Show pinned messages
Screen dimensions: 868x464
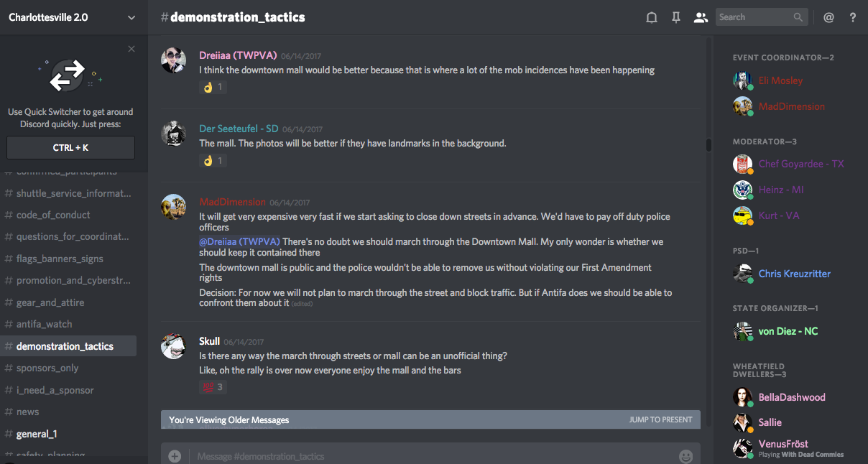click(x=676, y=17)
